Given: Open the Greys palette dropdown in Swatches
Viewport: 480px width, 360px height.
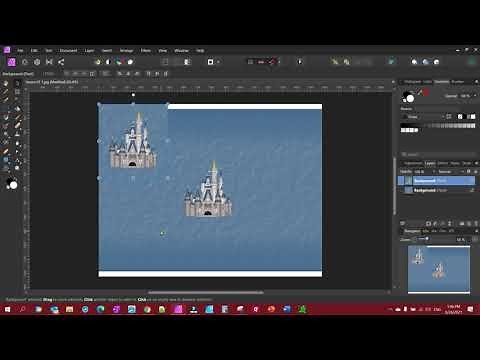Looking at the screenshot, I should tap(424, 117).
